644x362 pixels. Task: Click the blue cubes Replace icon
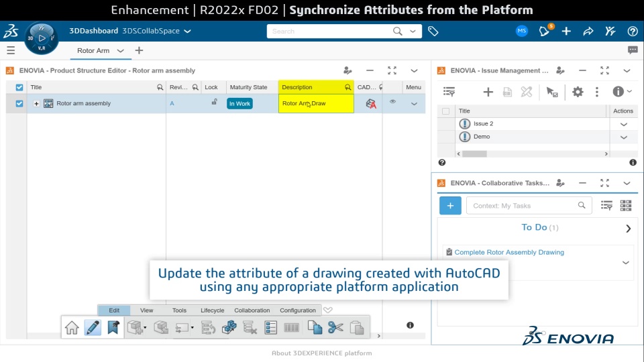tap(229, 328)
